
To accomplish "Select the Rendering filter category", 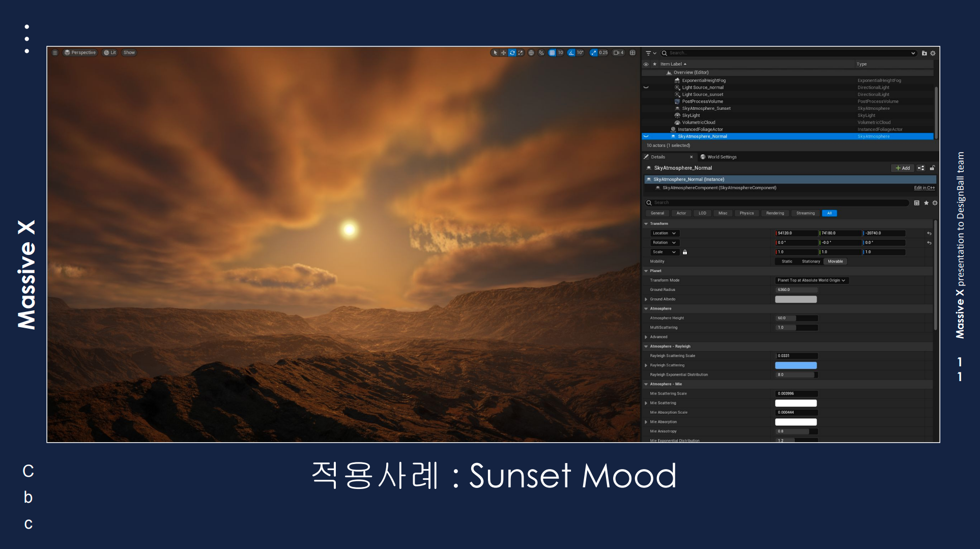I will tap(775, 213).
